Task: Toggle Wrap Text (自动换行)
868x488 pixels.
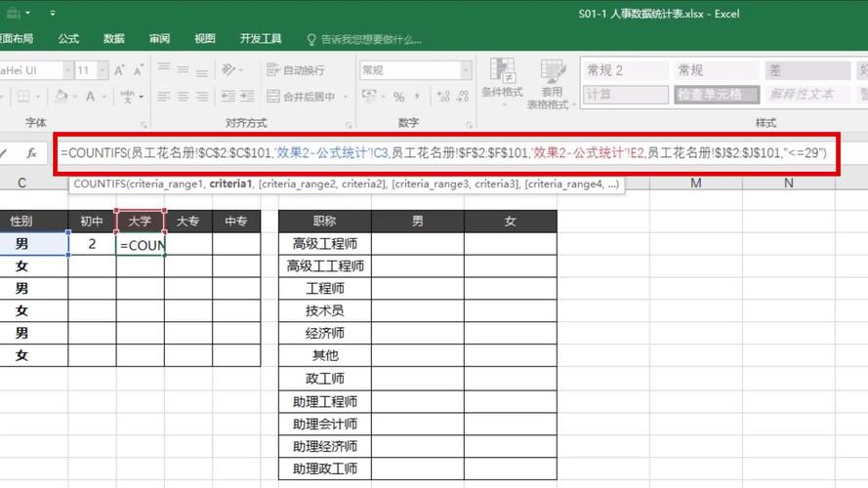Action: coord(296,69)
